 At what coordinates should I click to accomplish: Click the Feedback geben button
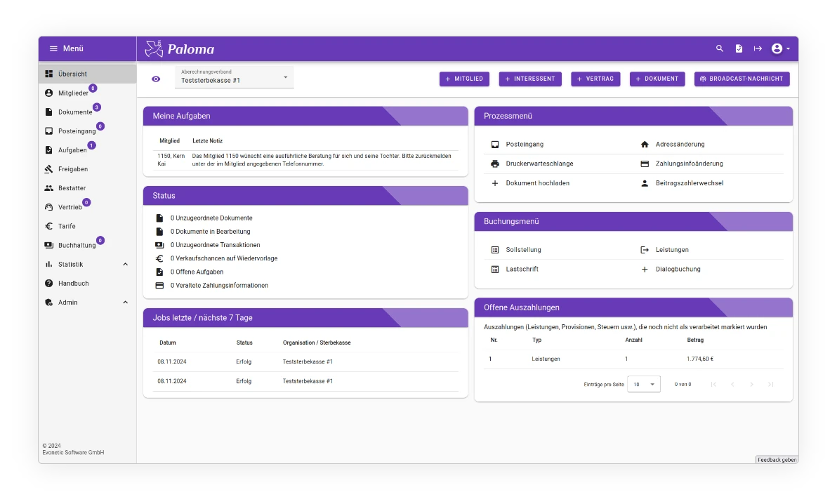[x=776, y=460]
